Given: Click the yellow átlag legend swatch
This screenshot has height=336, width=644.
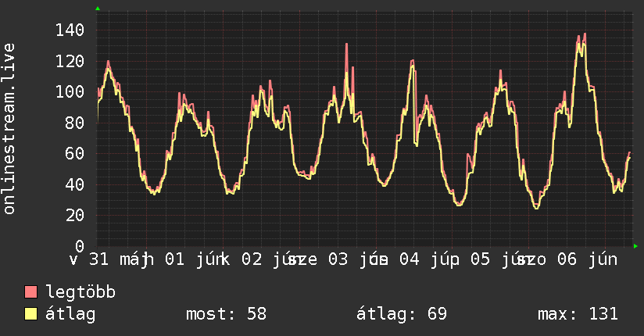Looking at the screenshot, I should tap(30, 314).
